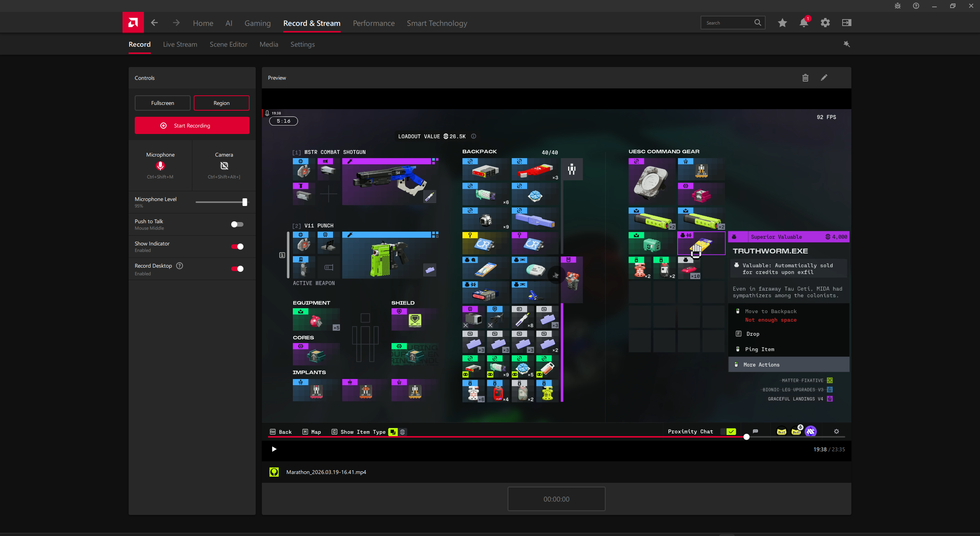Open settings gear in top bar
Image resolution: width=980 pixels, height=536 pixels.
click(x=825, y=23)
